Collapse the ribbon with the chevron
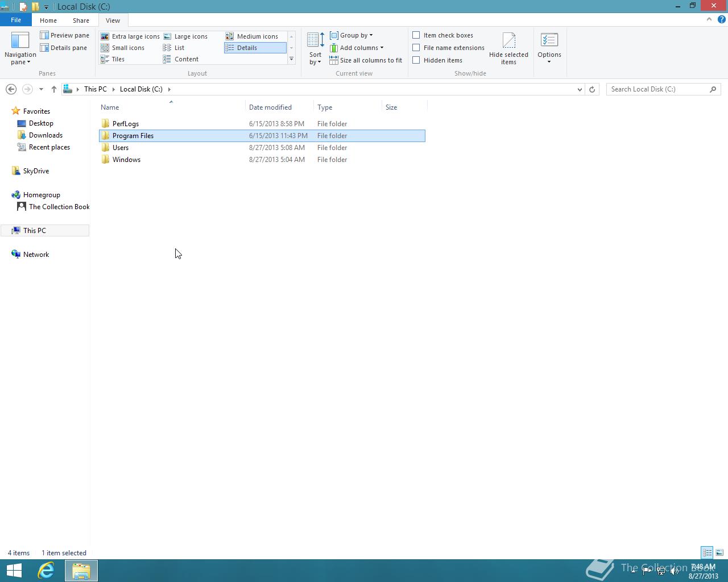Screen dimensions: 728x582 709,19
